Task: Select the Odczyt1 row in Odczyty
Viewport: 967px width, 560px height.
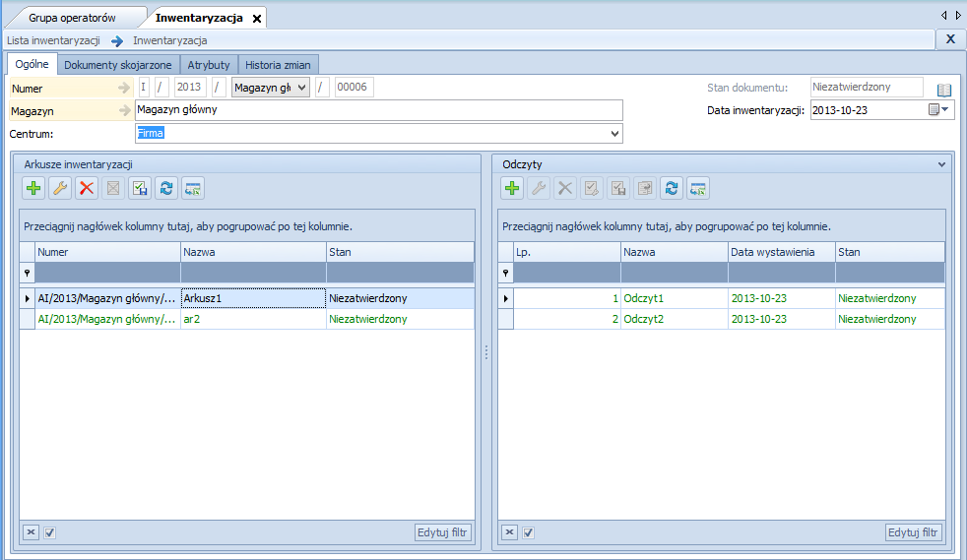Action: pos(722,298)
